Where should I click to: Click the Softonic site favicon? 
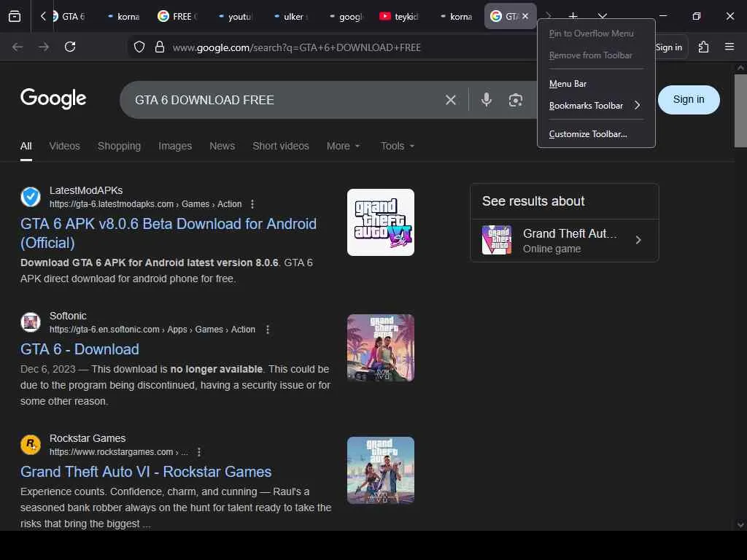(31, 322)
